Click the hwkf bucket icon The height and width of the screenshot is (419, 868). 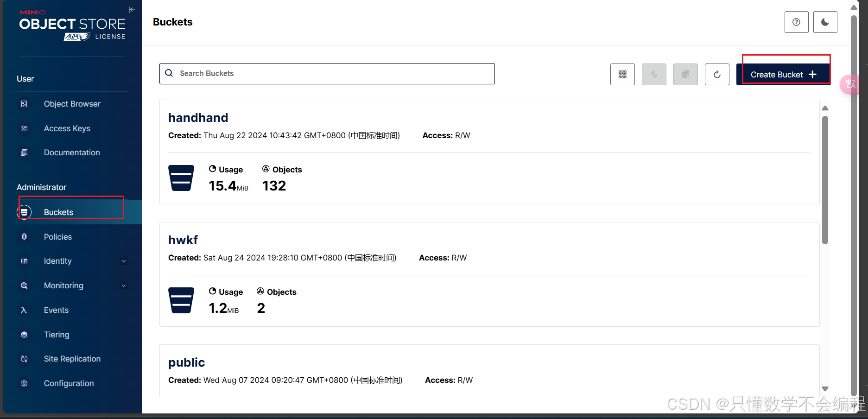coord(181,300)
